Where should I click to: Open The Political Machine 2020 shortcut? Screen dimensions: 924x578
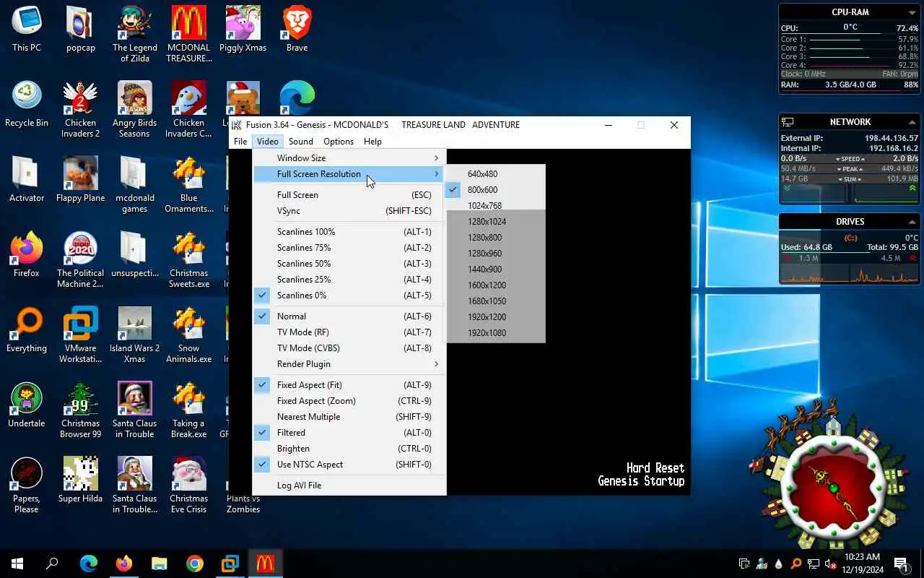tap(80, 260)
